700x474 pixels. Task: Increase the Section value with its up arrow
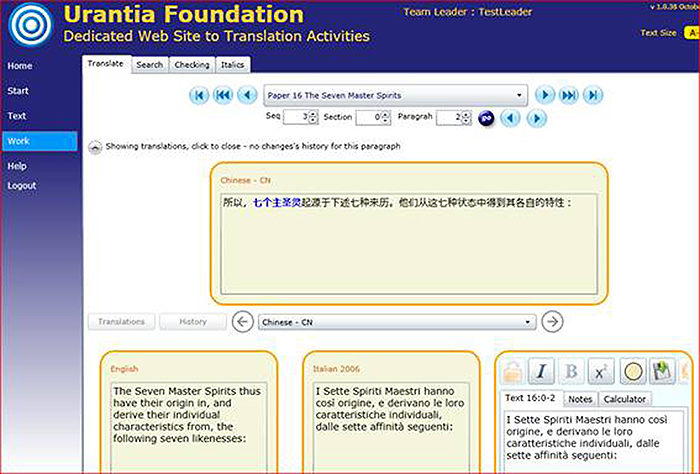[x=385, y=114]
